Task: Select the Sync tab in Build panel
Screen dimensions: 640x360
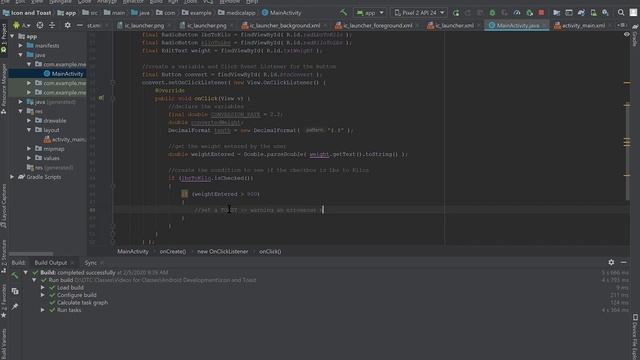Action: click(90, 263)
